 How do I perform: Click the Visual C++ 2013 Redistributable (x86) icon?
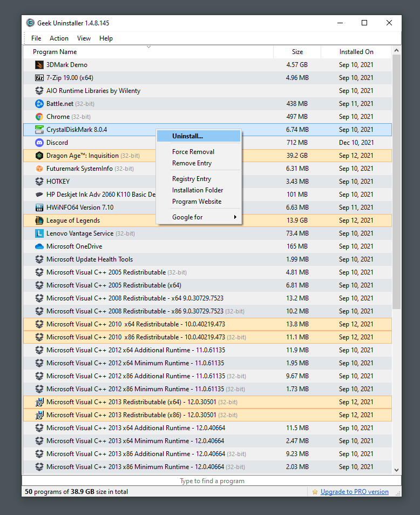click(39, 415)
